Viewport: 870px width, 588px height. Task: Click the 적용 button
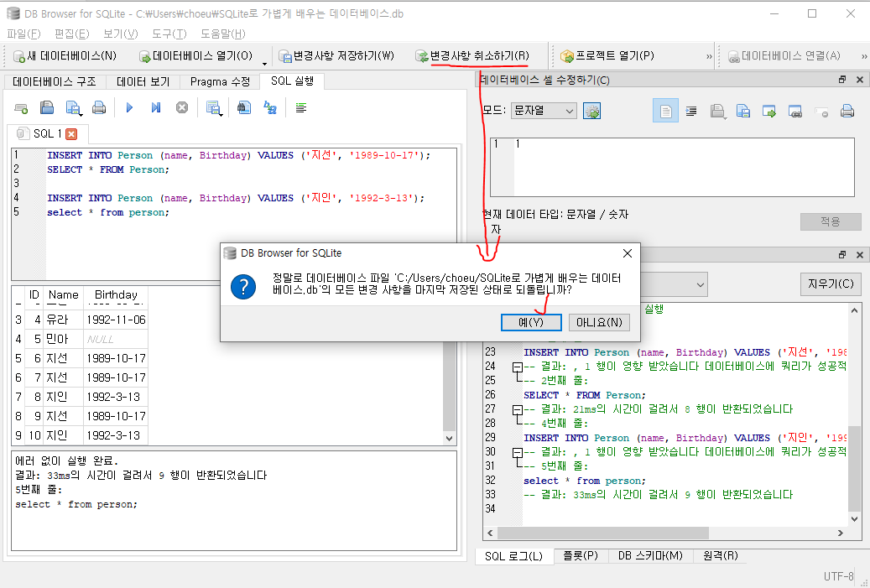(831, 222)
